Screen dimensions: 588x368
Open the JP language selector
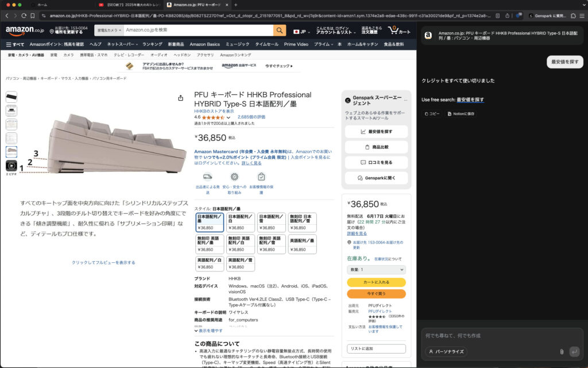pyautogui.click(x=302, y=32)
